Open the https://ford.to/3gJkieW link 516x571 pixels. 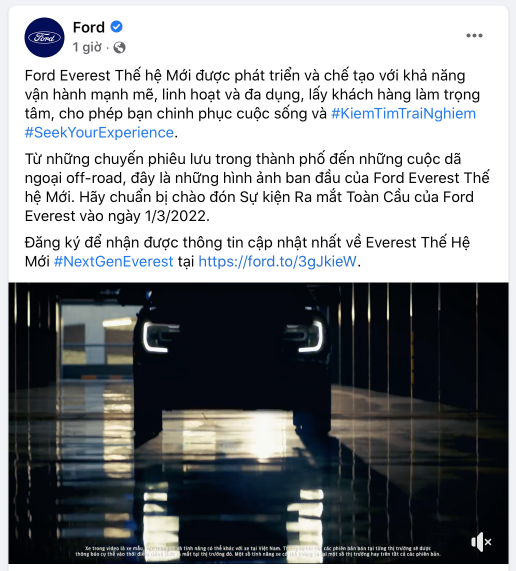click(277, 261)
